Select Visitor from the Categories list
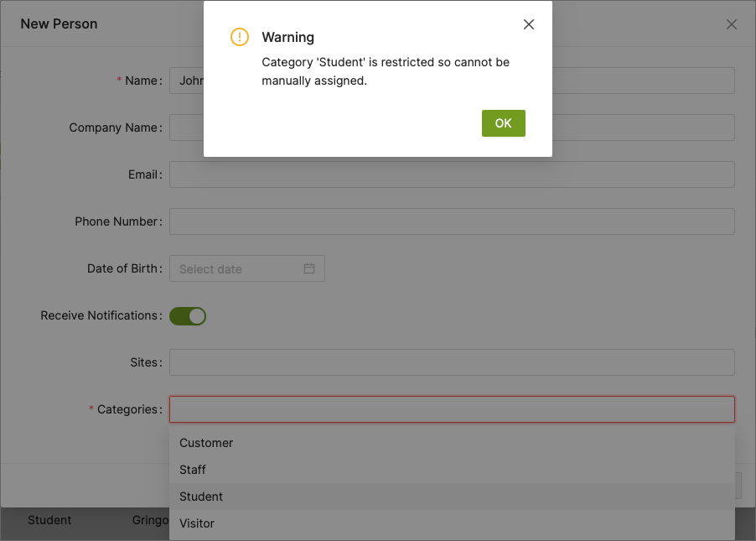 197,523
